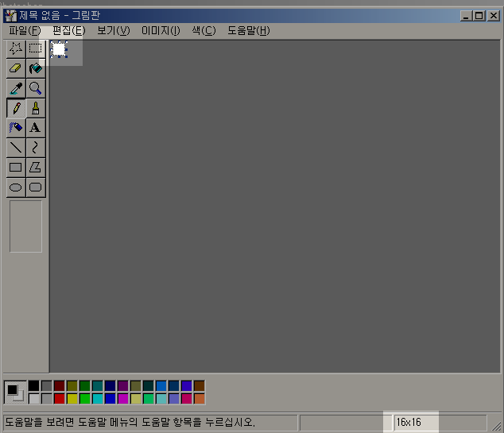Image resolution: width=504 pixels, height=433 pixels.
Task: Select the light gray swatch below black
Action: (x=33, y=399)
